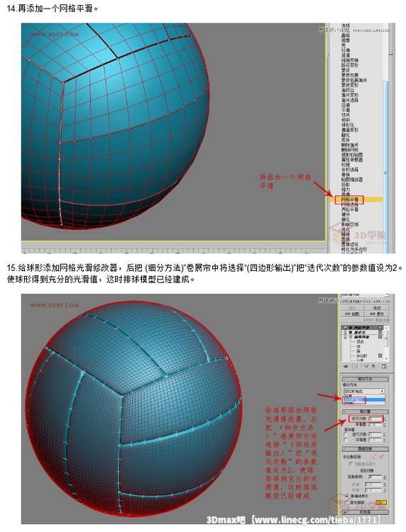Click spinner next to 迭代次数 field
406x532 pixels.
pos(384,419)
